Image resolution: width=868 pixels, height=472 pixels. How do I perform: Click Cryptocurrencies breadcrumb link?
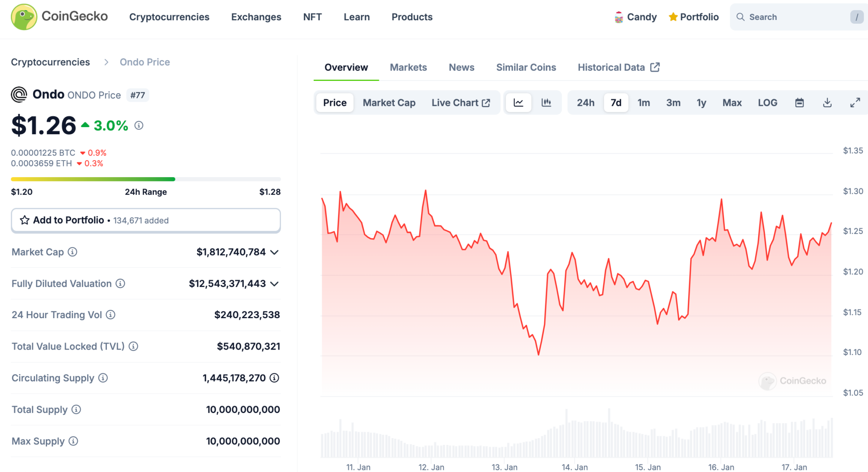coord(50,62)
